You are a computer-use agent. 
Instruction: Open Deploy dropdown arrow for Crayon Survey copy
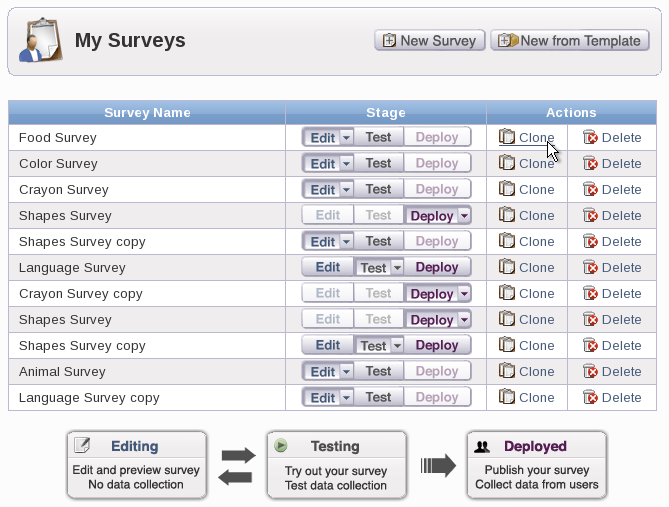point(464,294)
